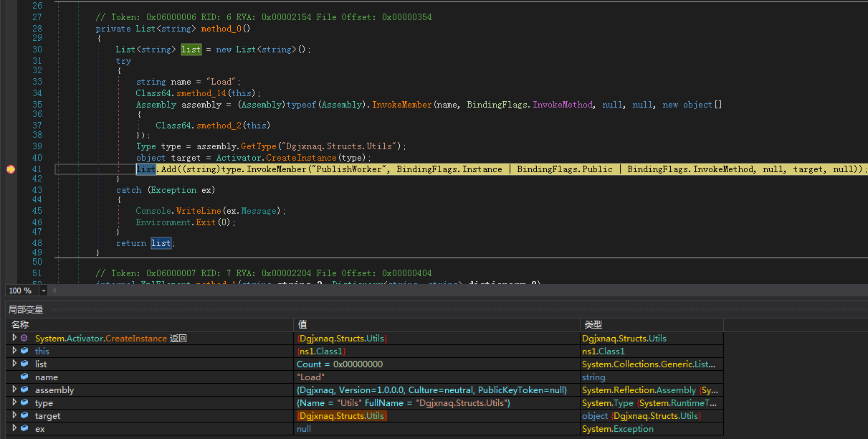The image size is (868, 439).
Task: Expand the 'this' variable node
Action: pyautogui.click(x=14, y=351)
